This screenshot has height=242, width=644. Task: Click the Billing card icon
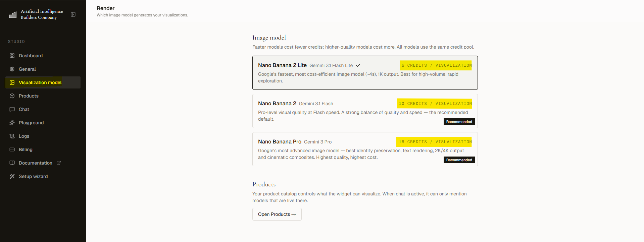pos(12,149)
